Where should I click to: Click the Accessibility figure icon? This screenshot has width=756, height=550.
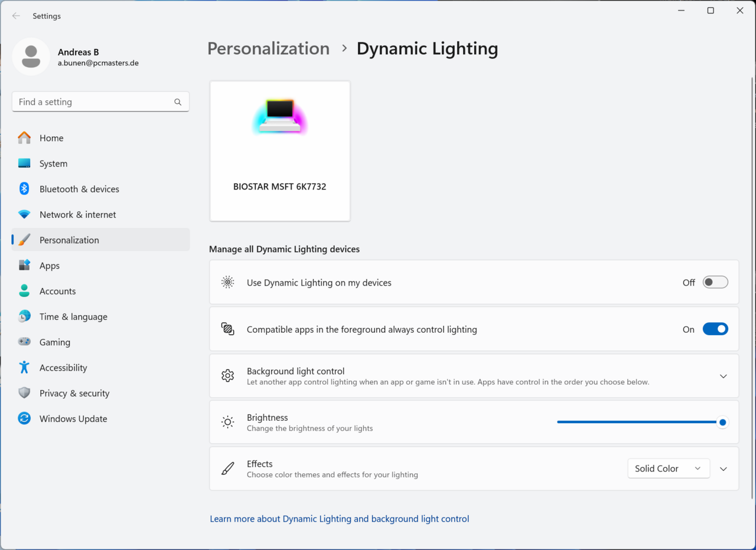coord(24,367)
